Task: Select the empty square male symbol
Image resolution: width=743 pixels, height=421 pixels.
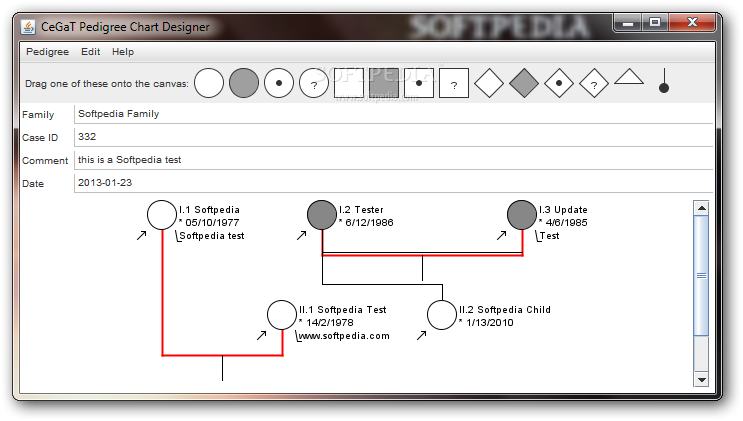Action: [x=349, y=83]
